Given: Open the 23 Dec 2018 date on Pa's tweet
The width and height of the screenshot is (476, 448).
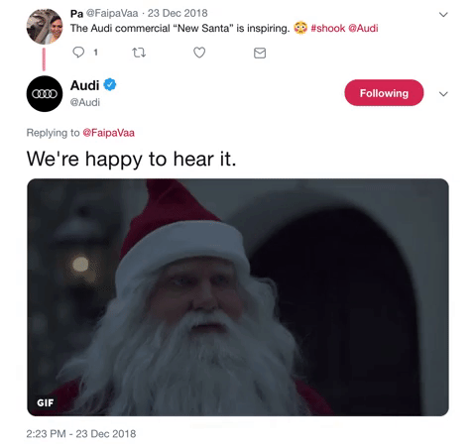Looking at the screenshot, I should point(178,13).
